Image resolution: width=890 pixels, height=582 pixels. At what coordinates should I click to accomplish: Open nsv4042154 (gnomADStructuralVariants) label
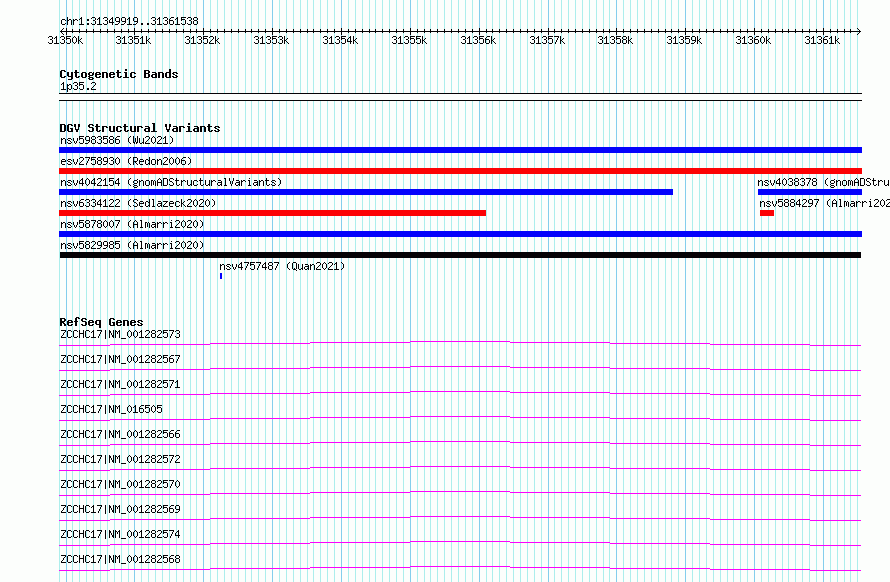click(171, 182)
